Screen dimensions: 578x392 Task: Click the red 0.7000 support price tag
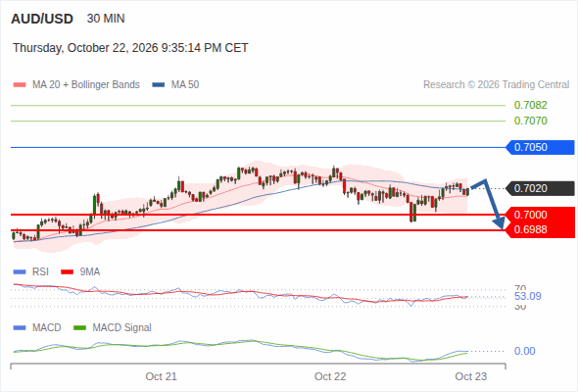540,215
